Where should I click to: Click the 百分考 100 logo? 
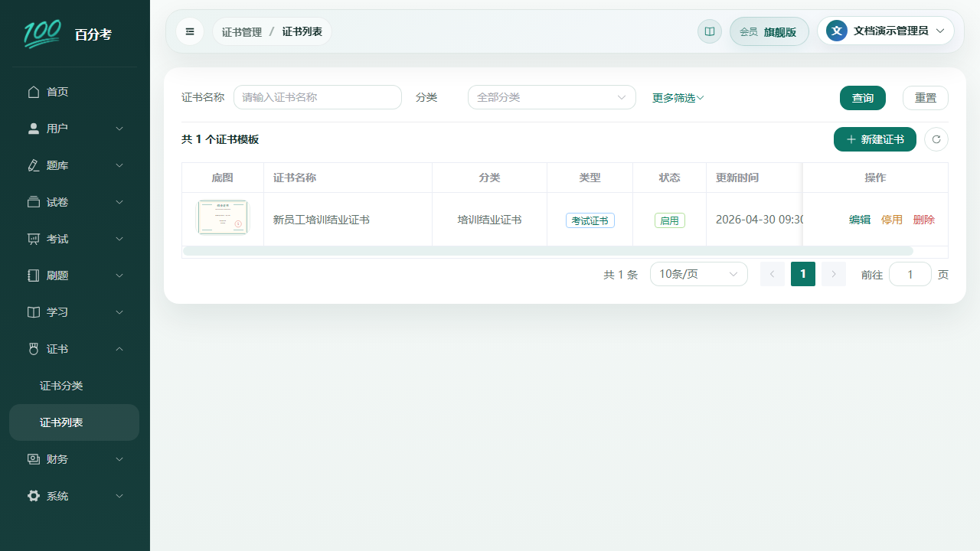click(42, 34)
